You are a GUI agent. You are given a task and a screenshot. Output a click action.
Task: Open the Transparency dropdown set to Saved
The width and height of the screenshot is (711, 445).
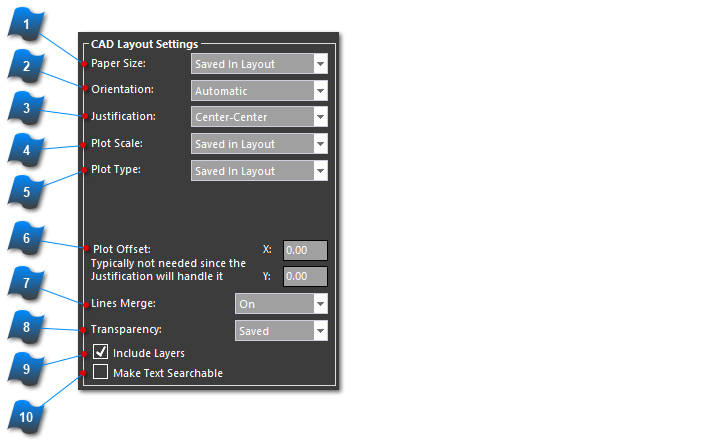click(281, 330)
